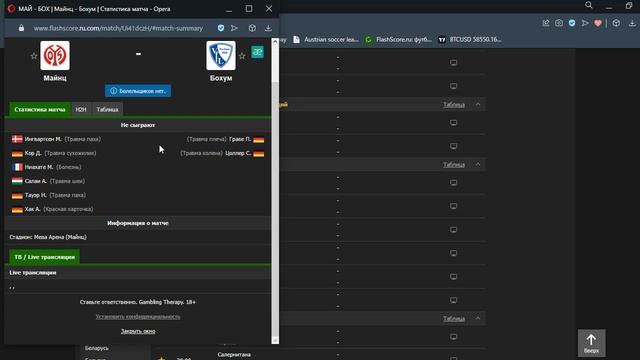Open the search magnifier in the background Opera window

[589, 5]
